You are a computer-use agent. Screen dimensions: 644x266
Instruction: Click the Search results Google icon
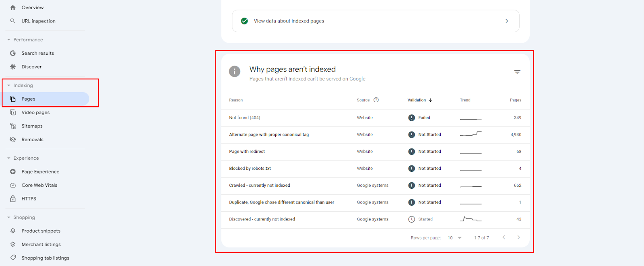(x=13, y=53)
